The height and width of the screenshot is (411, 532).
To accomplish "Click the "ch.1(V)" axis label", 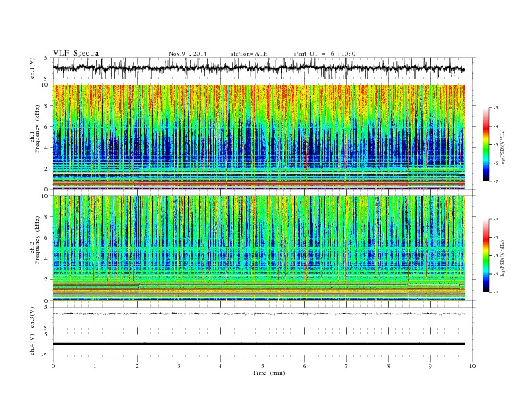I will click(x=32, y=68).
